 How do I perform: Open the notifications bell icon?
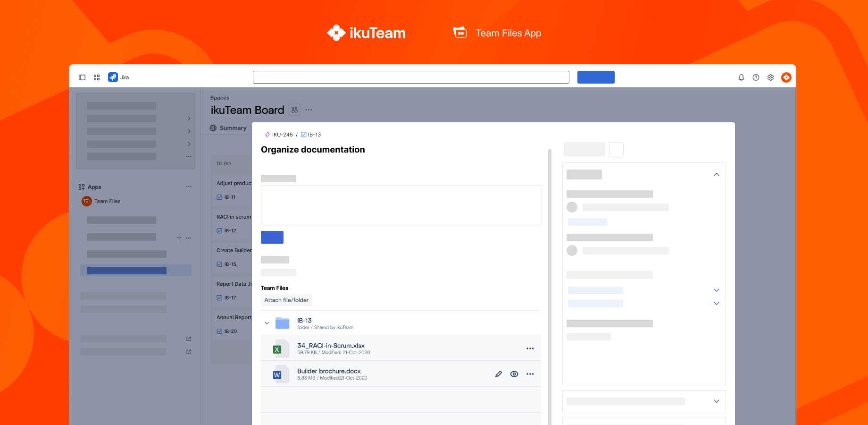pyautogui.click(x=741, y=77)
